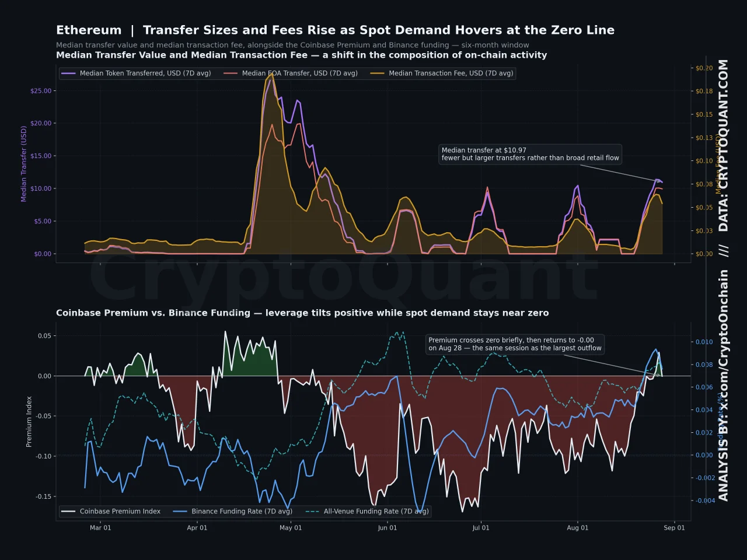Click the 'Coinbase Premium vs. Binance Funding' panel title

coord(302,313)
